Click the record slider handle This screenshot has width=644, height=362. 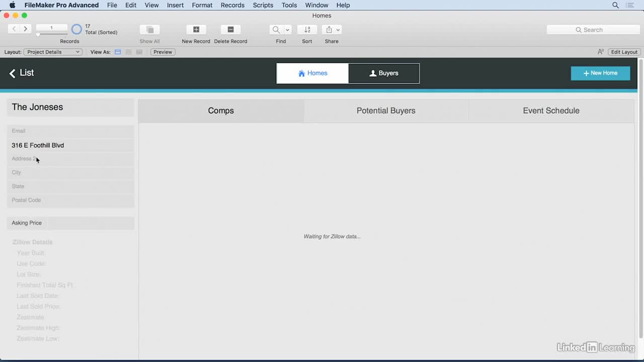(38, 34)
